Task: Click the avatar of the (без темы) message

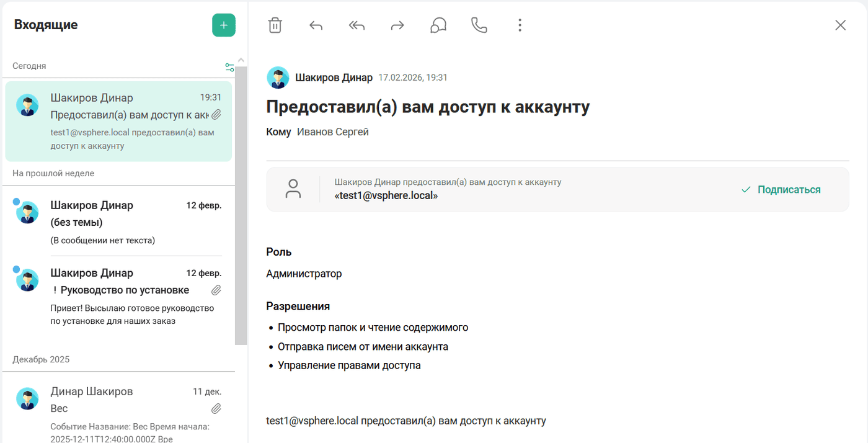Action: 27,213
